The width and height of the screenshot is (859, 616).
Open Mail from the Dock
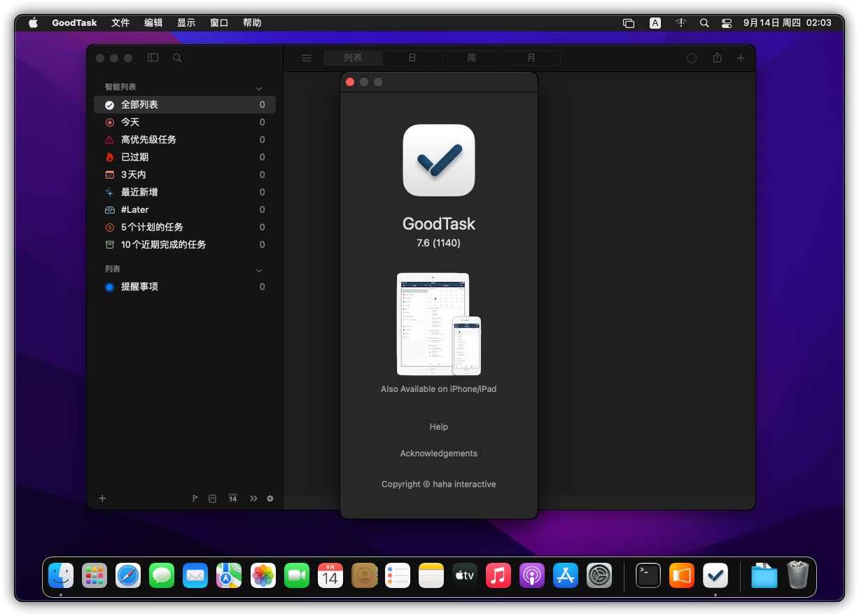195,575
